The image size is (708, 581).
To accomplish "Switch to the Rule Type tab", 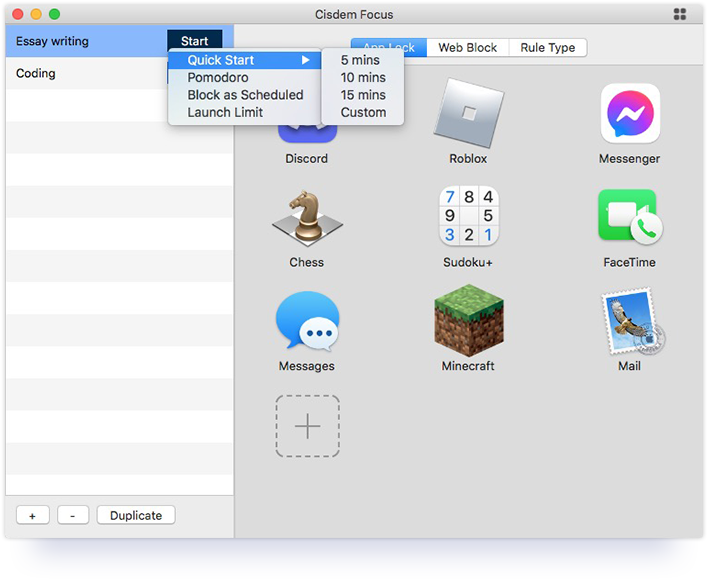I will [548, 47].
